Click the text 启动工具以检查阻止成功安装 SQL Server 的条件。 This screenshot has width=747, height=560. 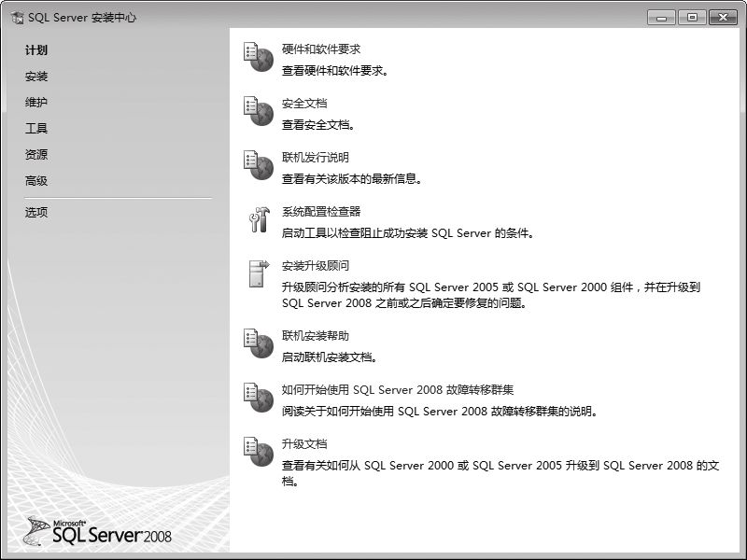[408, 233]
